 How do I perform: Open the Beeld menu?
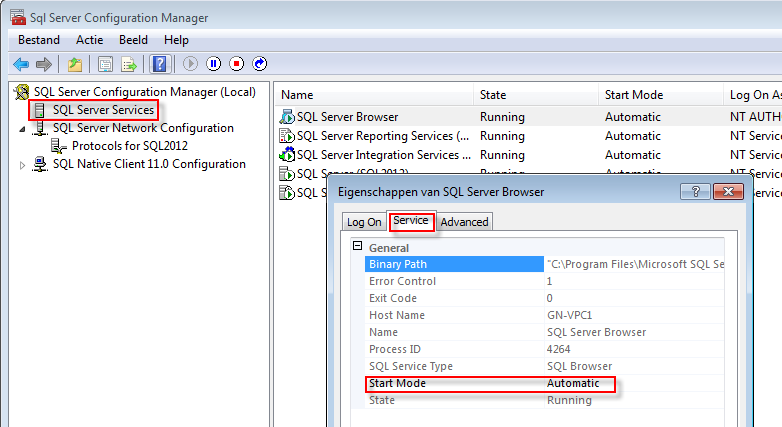coord(133,40)
